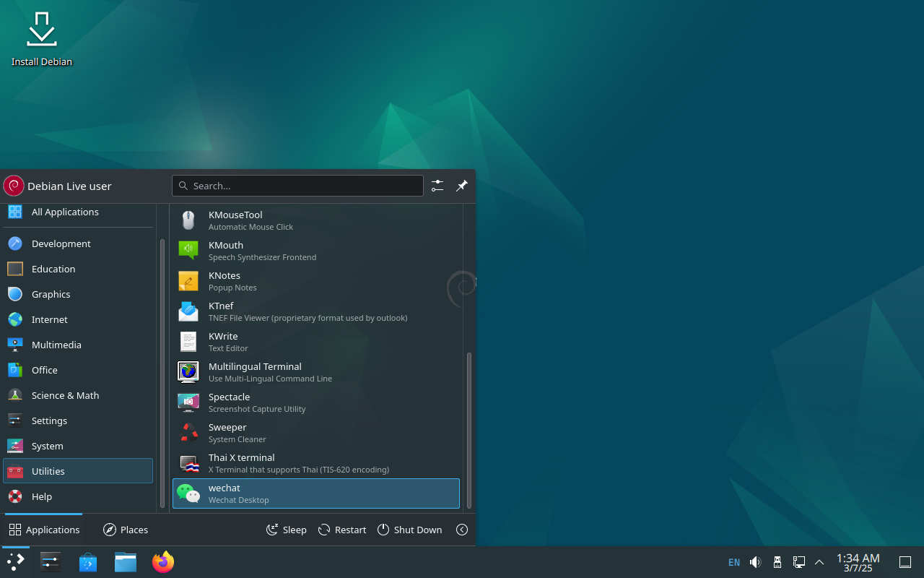Viewport: 924px width, 578px height.
Task: Launch wechat desktop app
Action: (316, 493)
